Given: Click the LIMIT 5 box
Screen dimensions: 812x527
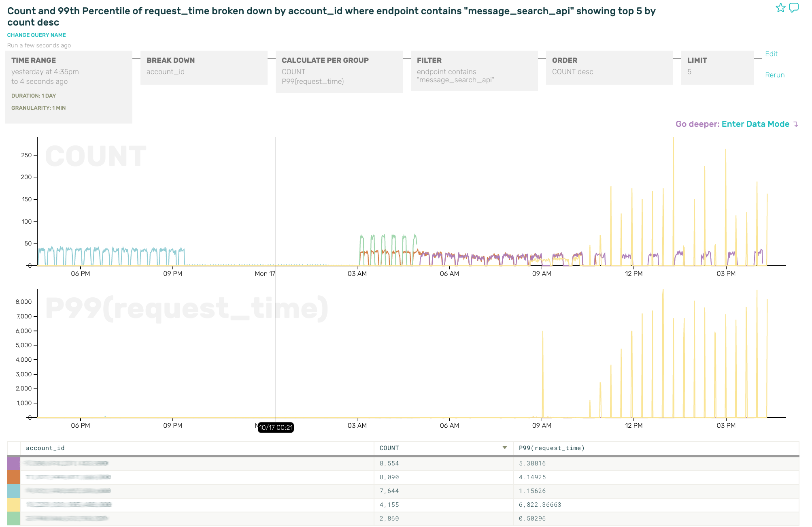Looking at the screenshot, I should point(717,67).
